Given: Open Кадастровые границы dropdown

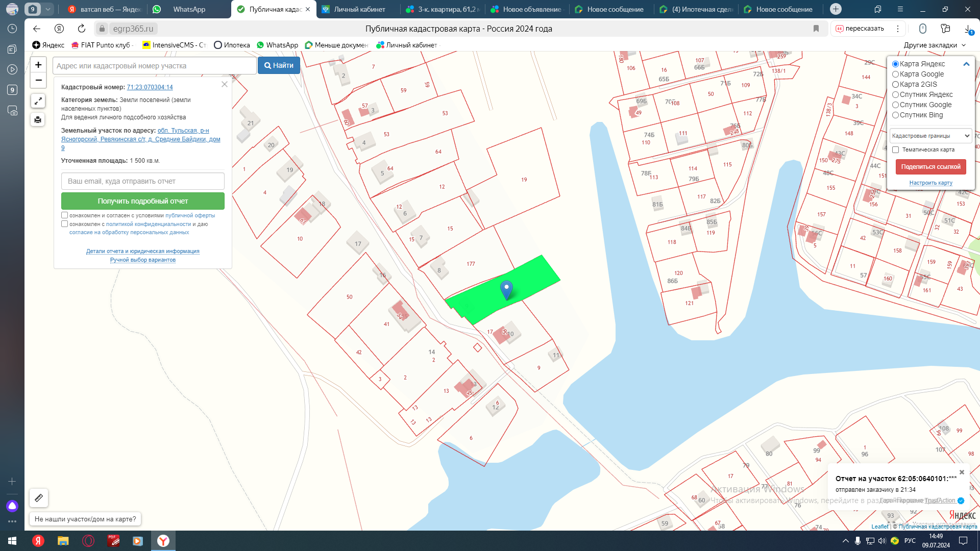Looking at the screenshot, I should tap(930, 136).
